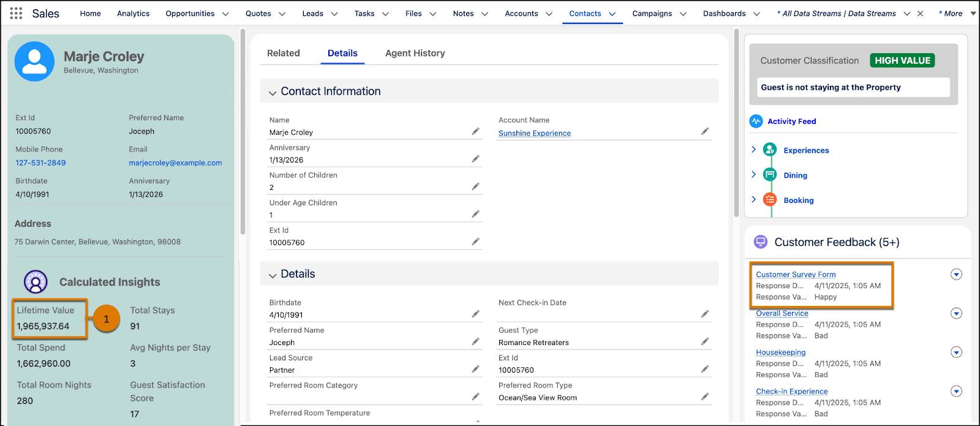Click the Total Spend 1,662,960.00 value
980x426 pixels.
(x=43, y=363)
